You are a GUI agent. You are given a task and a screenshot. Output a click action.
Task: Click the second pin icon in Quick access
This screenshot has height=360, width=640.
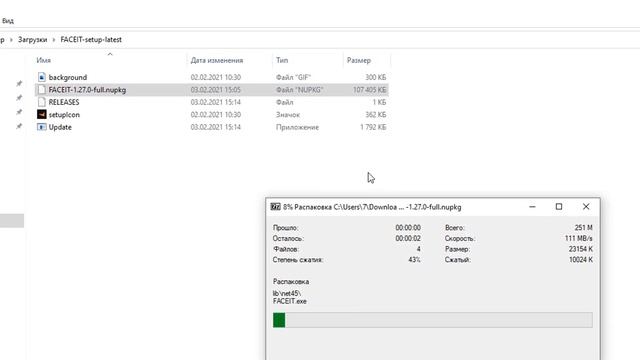click(x=19, y=98)
